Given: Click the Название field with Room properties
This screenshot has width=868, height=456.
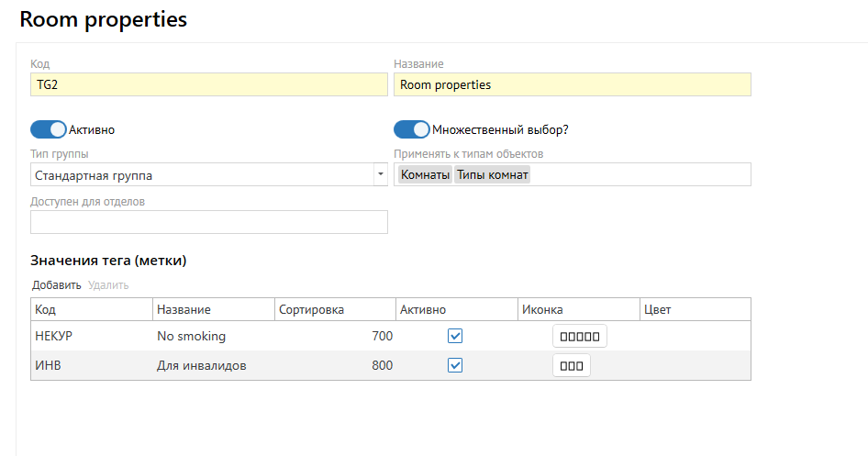Looking at the screenshot, I should pos(572,84).
